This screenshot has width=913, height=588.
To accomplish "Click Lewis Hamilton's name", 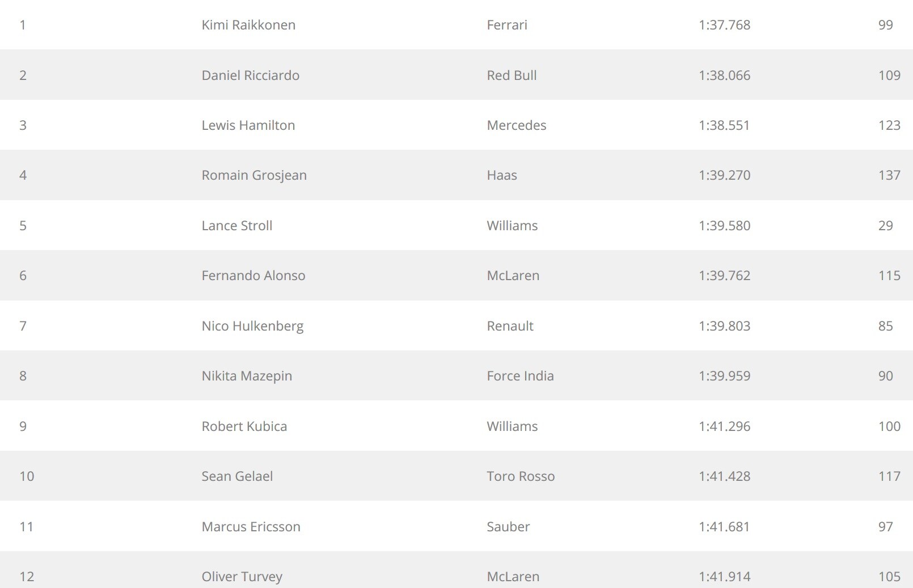I will pos(248,125).
